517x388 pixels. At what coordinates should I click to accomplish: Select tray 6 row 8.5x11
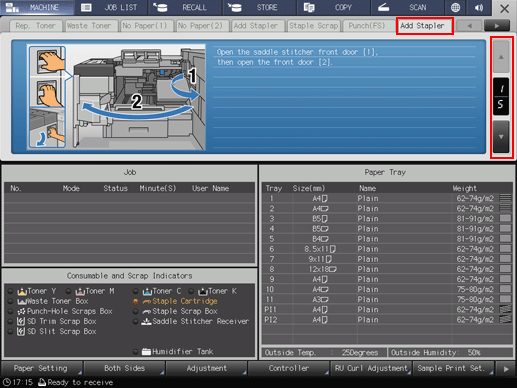click(x=387, y=249)
